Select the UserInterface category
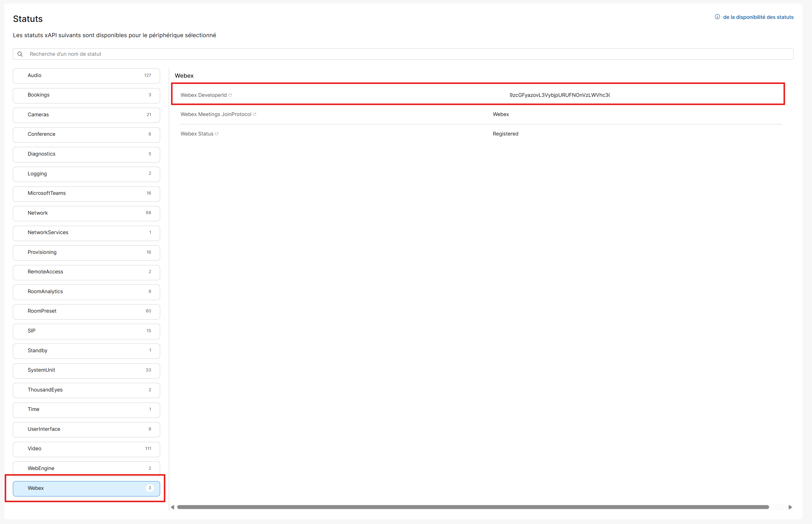Image resolution: width=812 pixels, height=524 pixels. coord(86,429)
